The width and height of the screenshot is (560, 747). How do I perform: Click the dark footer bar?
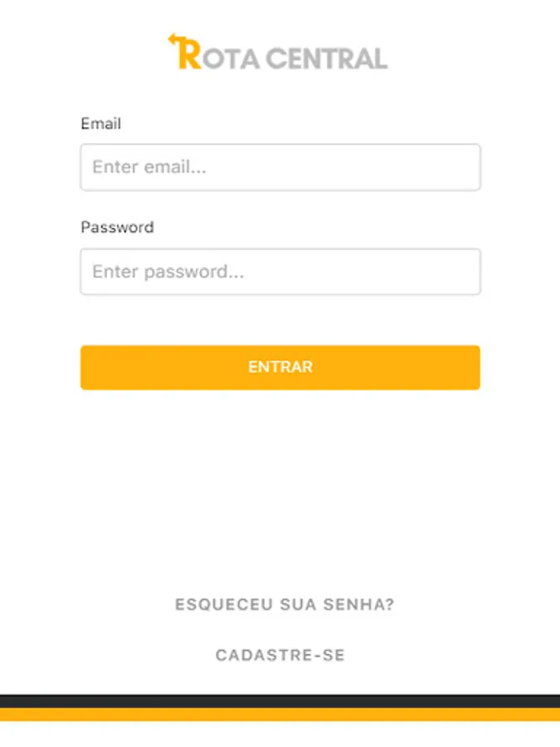[280, 701]
